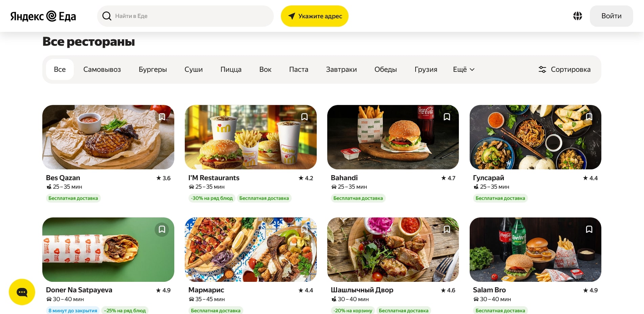The width and height of the screenshot is (644, 314).
Task: Open the support chat bubble
Action: point(22,292)
